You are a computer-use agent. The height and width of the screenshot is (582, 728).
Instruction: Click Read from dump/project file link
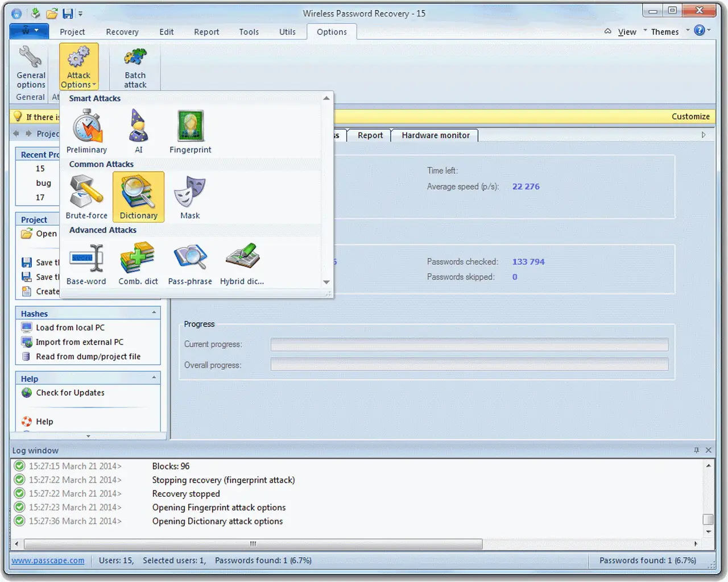click(88, 356)
